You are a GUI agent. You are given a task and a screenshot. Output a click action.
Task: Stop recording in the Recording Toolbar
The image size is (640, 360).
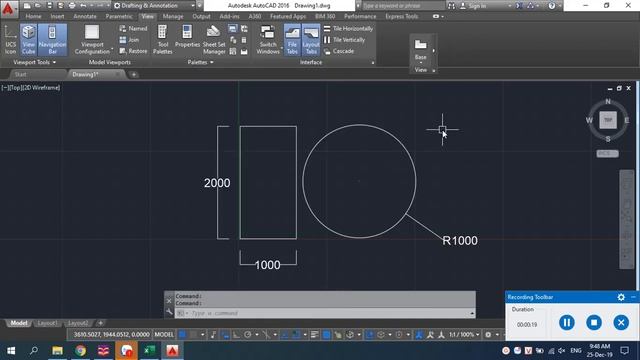(594, 322)
